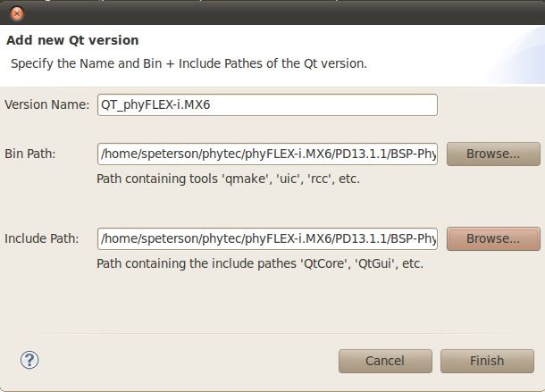Screen dimensions: 545x392
Task: Focus the Version Name text field
Action: point(267,104)
